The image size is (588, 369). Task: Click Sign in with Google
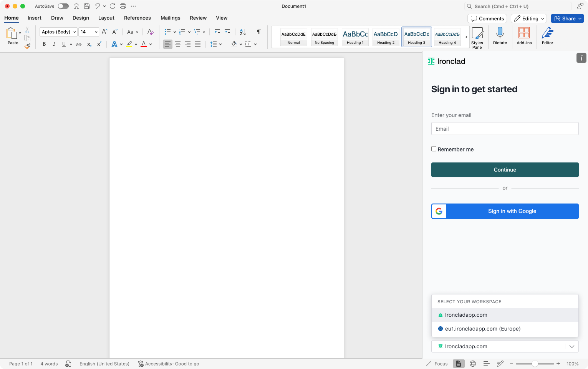coord(505,211)
